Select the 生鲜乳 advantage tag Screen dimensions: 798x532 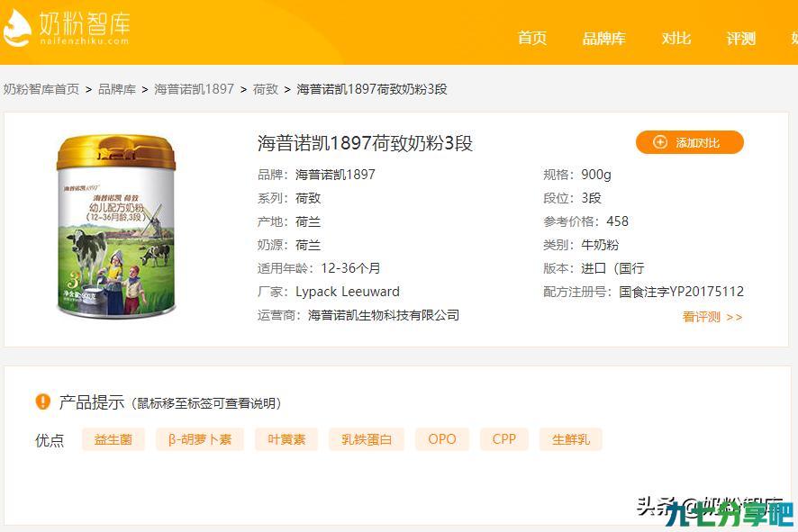[571, 439]
